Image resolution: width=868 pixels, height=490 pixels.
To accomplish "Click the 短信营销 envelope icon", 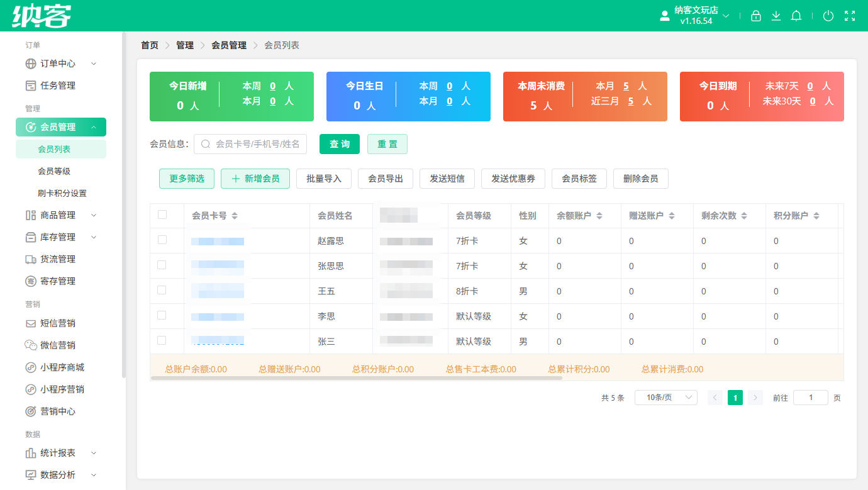I will [x=31, y=323].
